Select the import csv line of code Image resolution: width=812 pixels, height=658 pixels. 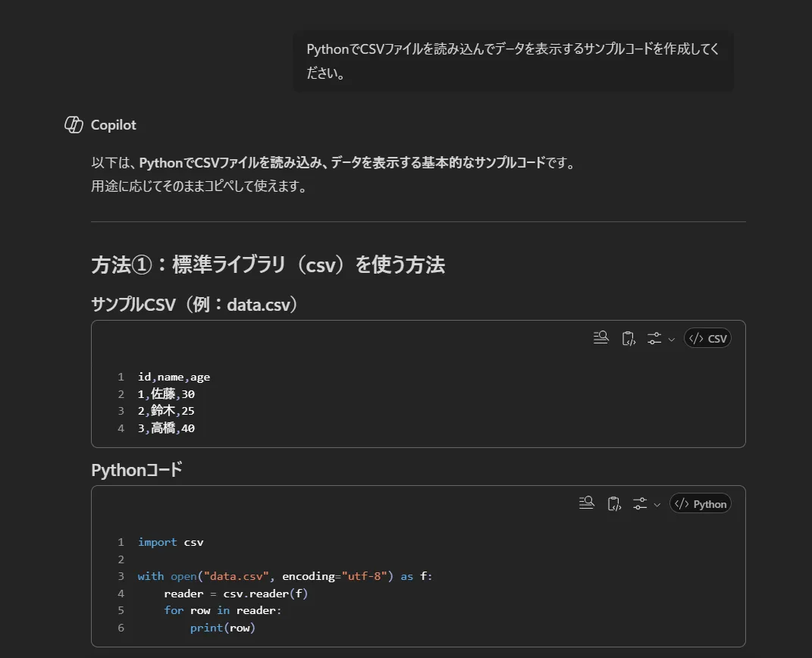click(x=169, y=541)
